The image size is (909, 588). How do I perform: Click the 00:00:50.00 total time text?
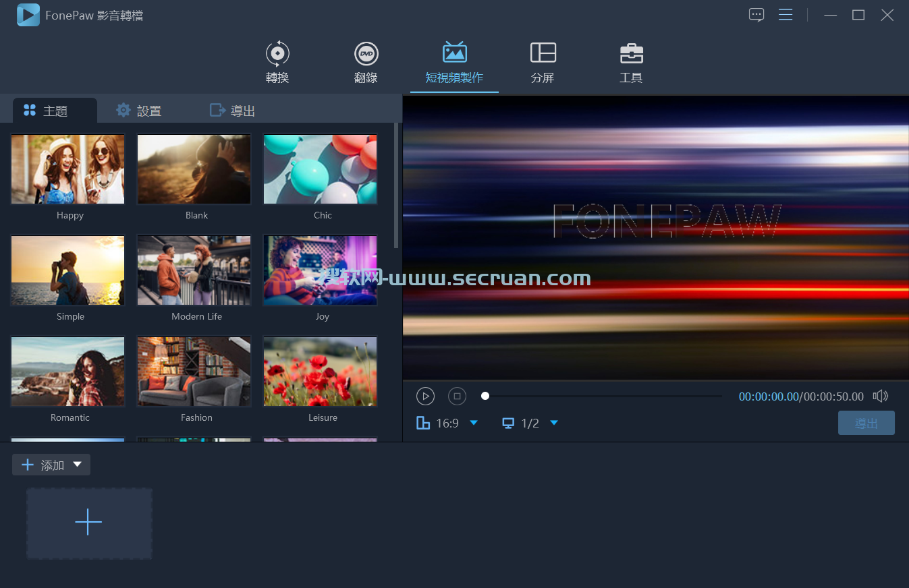833,396
